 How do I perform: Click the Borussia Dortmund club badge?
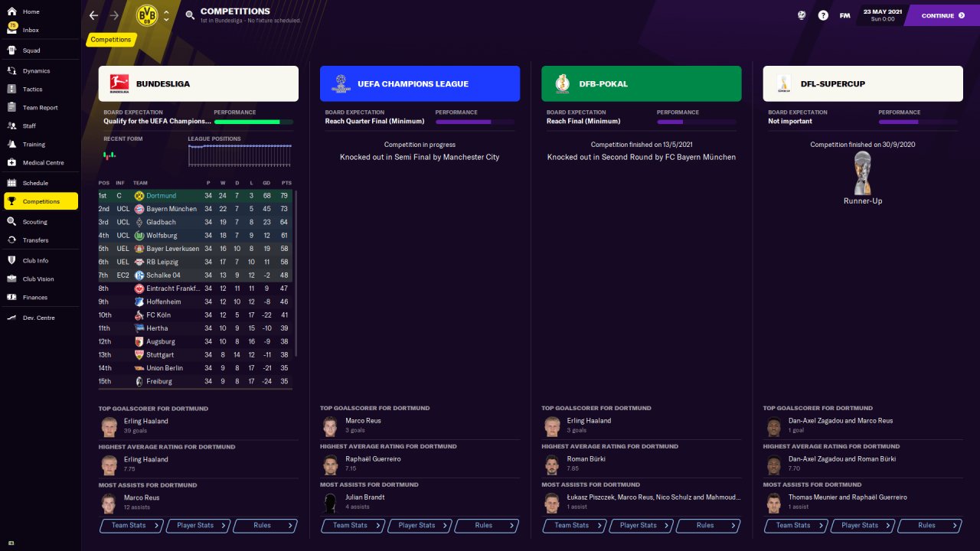point(146,15)
